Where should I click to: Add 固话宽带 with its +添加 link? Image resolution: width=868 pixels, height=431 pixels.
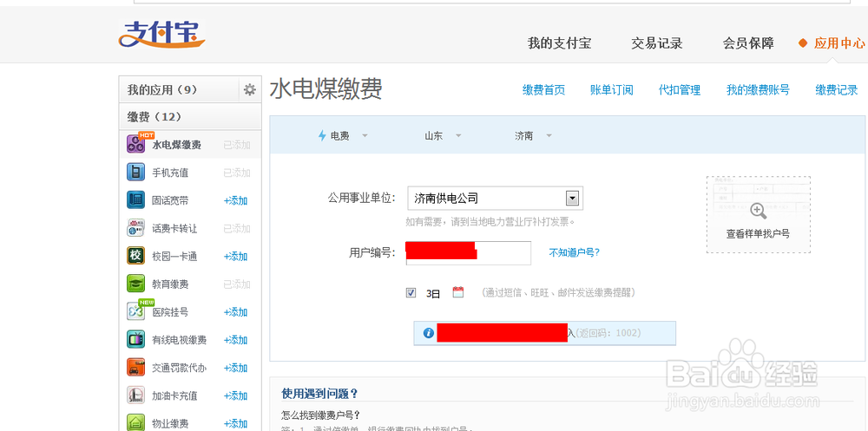point(236,200)
